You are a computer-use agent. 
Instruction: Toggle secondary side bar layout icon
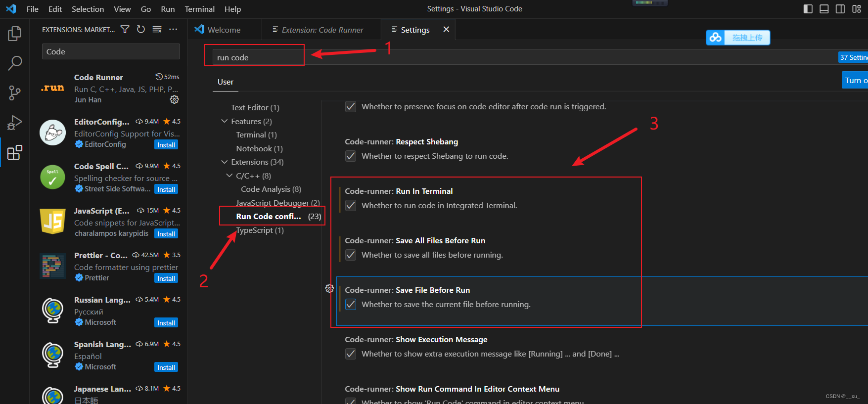(x=840, y=9)
